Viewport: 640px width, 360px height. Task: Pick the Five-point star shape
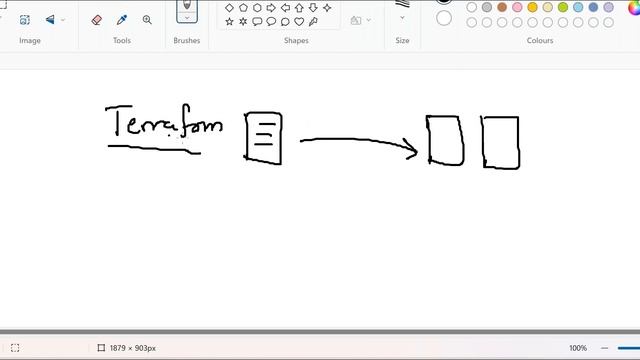(x=229, y=22)
